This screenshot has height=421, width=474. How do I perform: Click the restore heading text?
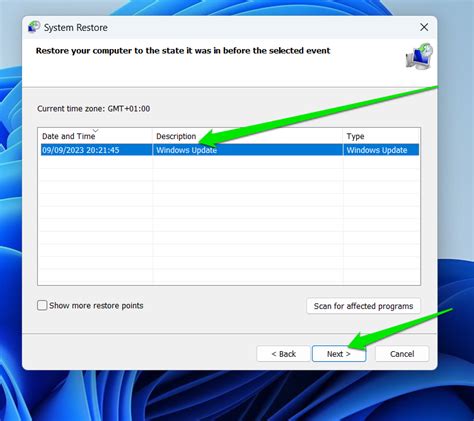tap(183, 51)
